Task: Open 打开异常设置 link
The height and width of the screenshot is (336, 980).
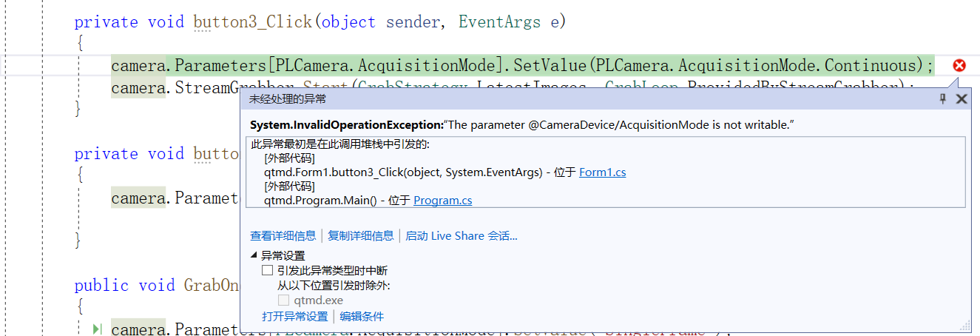Action: 294,316
